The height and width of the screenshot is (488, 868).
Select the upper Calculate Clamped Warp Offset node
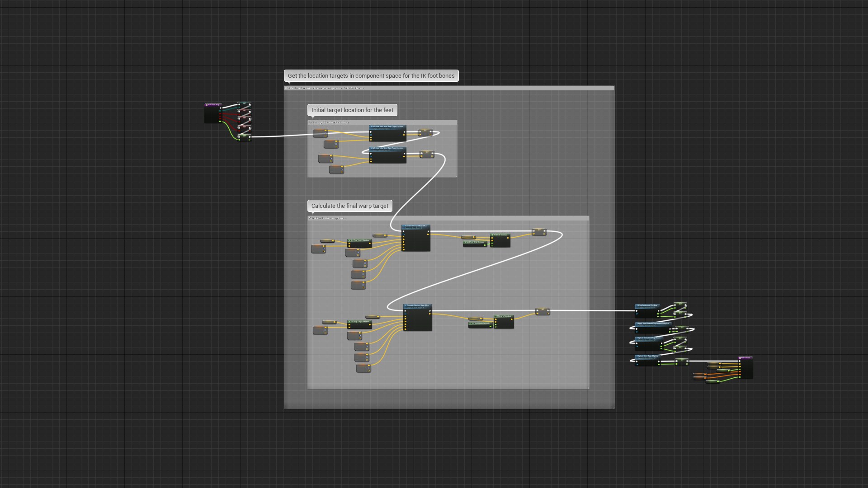click(416, 226)
